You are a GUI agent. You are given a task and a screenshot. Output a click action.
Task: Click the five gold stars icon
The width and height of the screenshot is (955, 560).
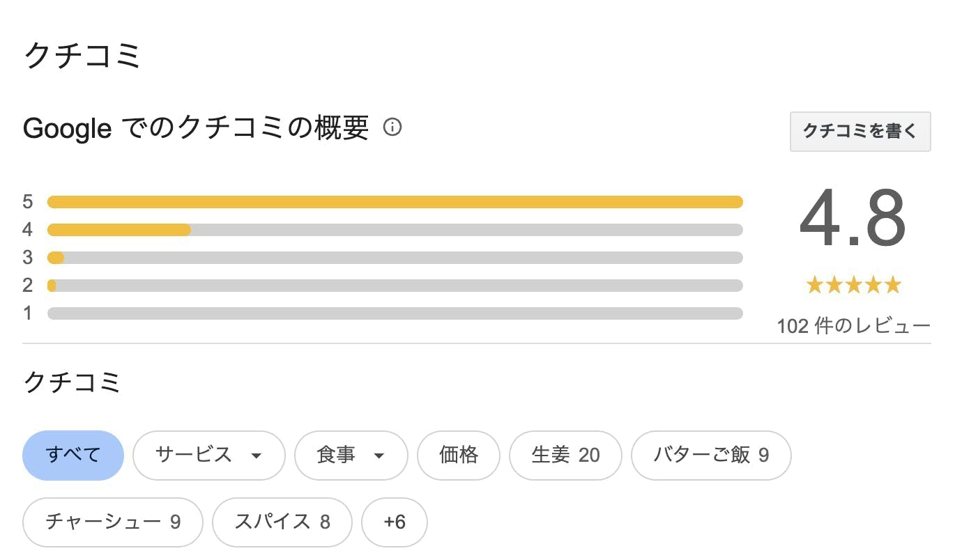click(853, 285)
